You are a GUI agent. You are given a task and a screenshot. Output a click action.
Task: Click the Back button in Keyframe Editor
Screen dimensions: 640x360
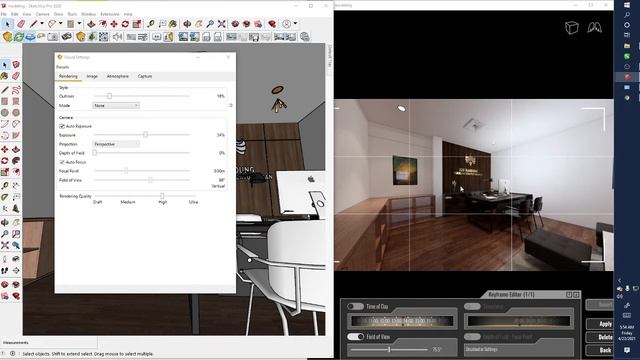[x=600, y=350]
